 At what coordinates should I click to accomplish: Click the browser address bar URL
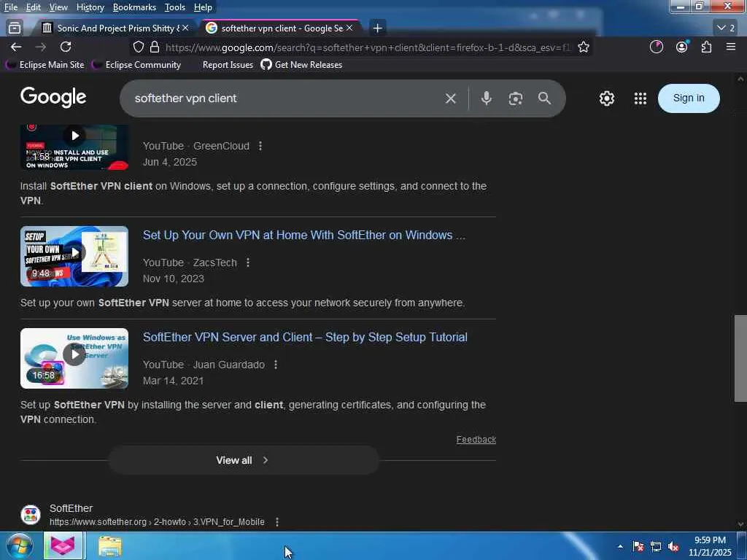tap(367, 47)
